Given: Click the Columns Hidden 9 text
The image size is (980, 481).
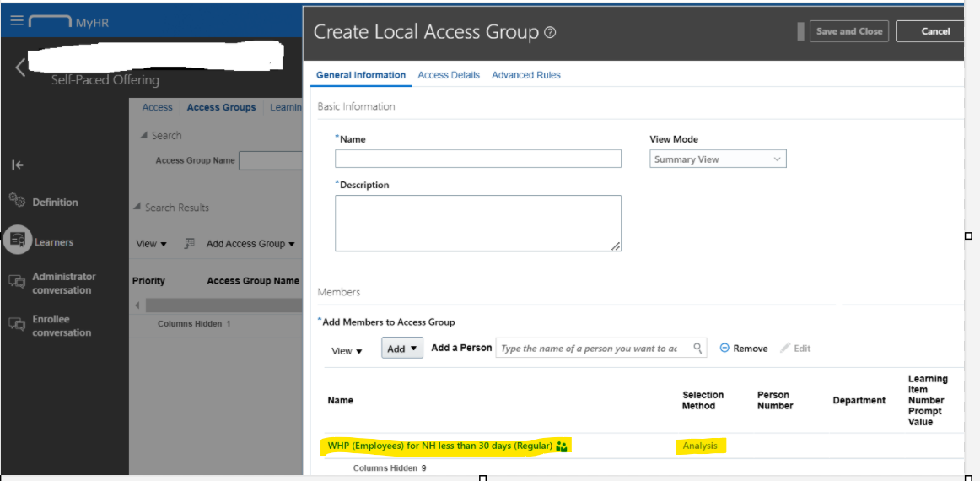Looking at the screenshot, I should coord(390,467).
